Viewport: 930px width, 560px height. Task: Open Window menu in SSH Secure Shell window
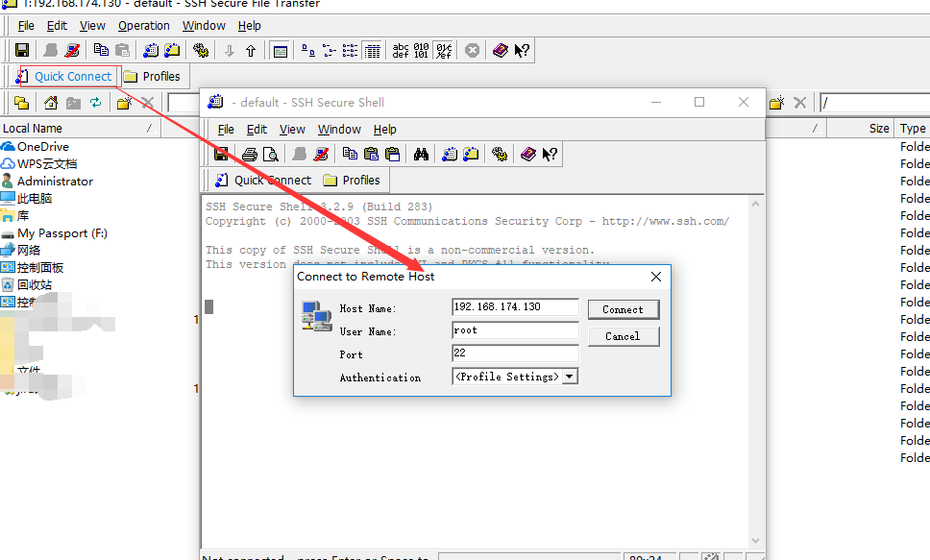[x=339, y=130]
